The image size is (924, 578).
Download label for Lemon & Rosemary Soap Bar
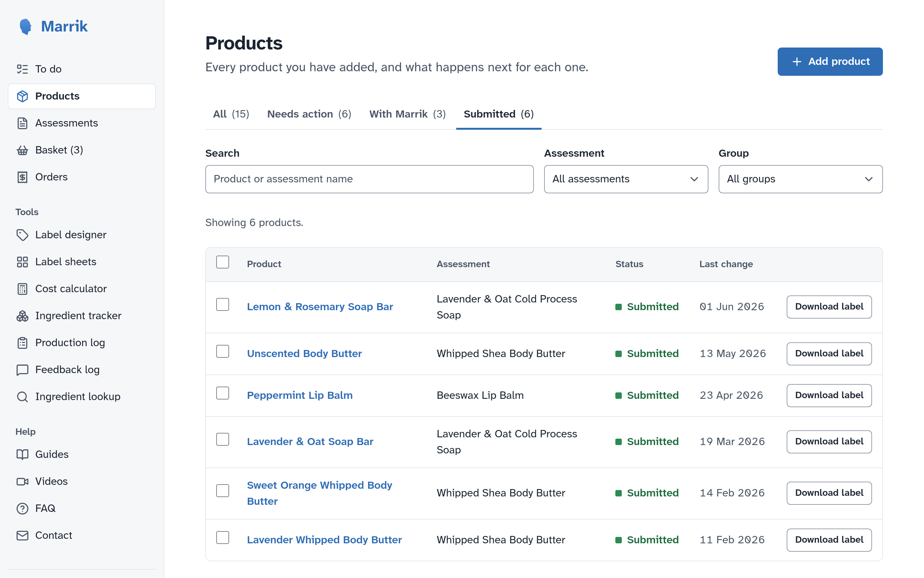[829, 307]
